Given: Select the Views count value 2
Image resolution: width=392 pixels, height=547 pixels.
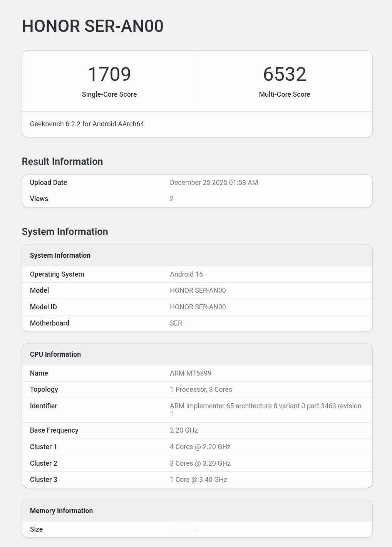Looking at the screenshot, I should (x=171, y=199).
